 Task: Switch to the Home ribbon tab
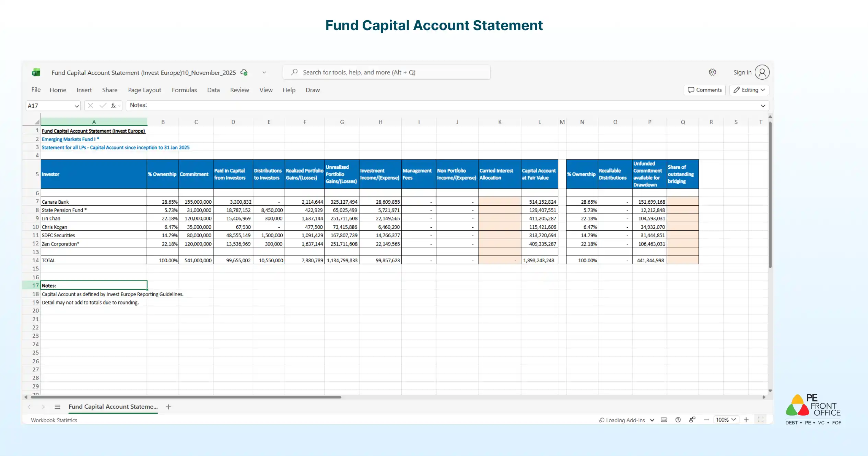pos(58,90)
